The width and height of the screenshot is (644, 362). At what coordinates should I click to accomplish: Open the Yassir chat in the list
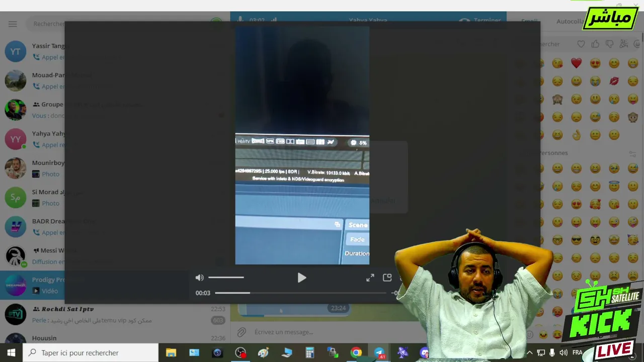(115, 51)
